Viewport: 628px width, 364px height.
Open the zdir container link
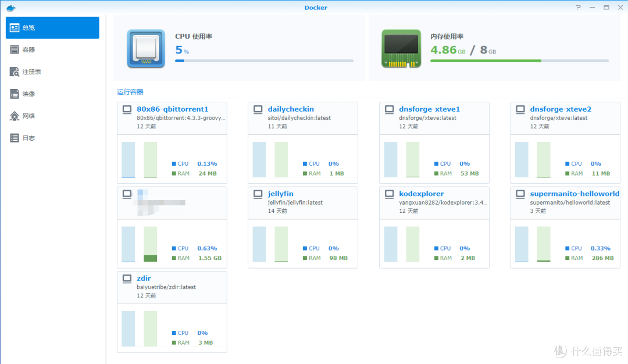coord(144,278)
